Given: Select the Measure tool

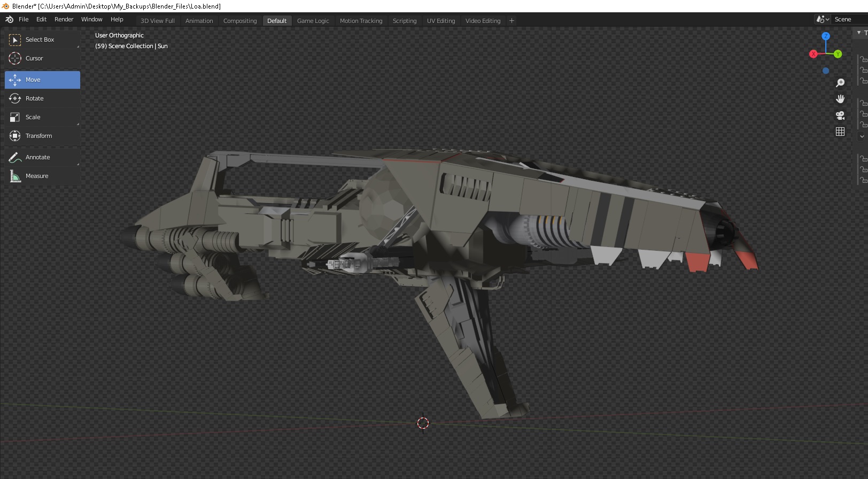Looking at the screenshot, I should click(42, 176).
